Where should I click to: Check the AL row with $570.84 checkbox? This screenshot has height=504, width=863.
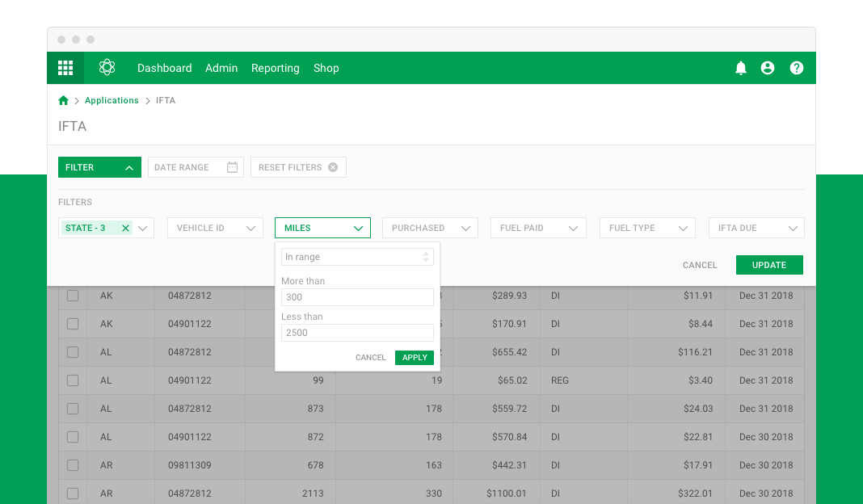[73, 437]
